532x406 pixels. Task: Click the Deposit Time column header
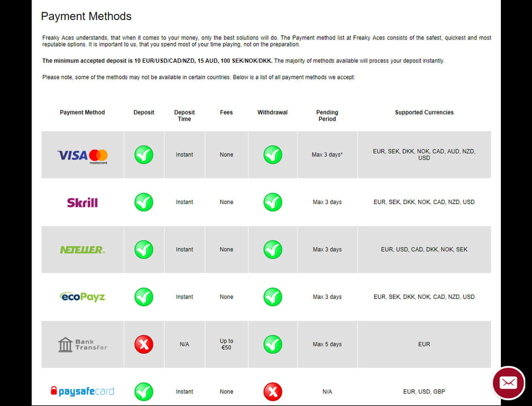tap(185, 116)
